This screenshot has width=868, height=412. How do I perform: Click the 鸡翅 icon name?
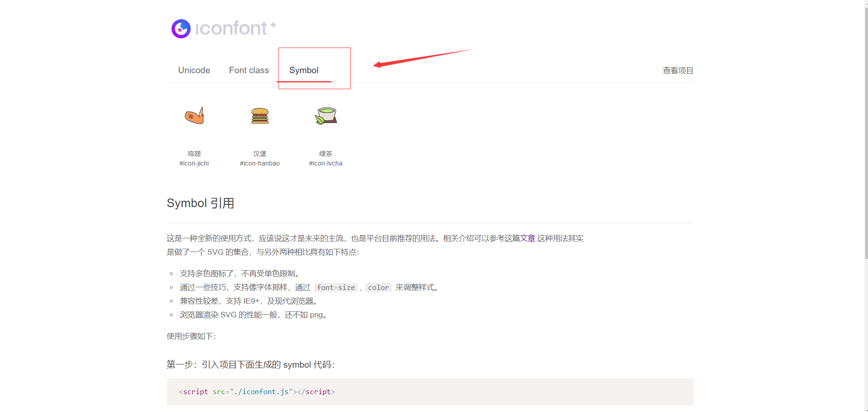[194, 154]
